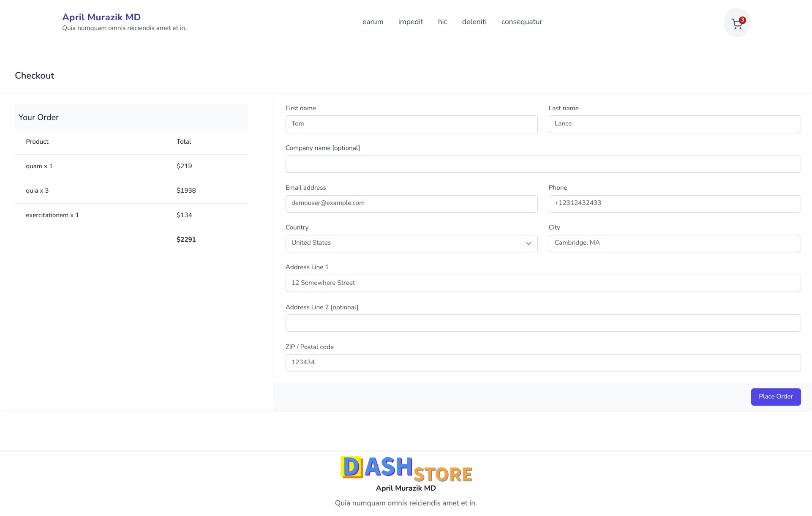This screenshot has width=812, height=516.
Task: Focus the Phone number field
Action: point(674,204)
